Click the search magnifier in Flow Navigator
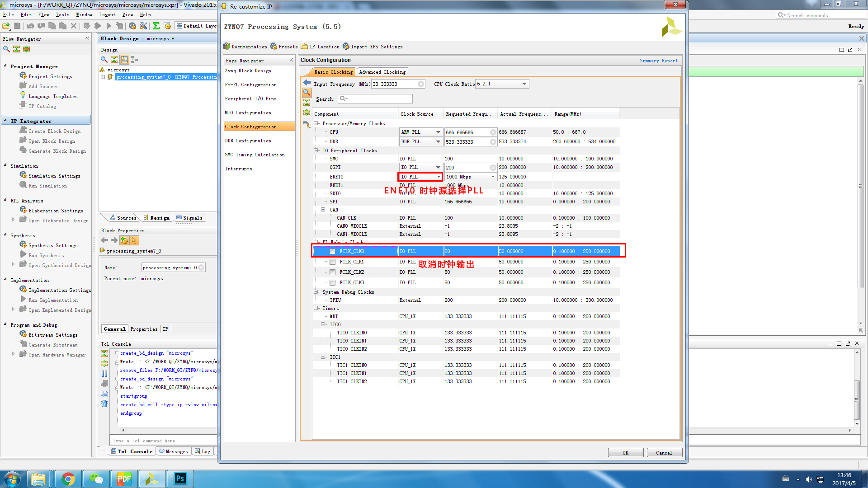The width and height of the screenshot is (868, 488). point(6,49)
